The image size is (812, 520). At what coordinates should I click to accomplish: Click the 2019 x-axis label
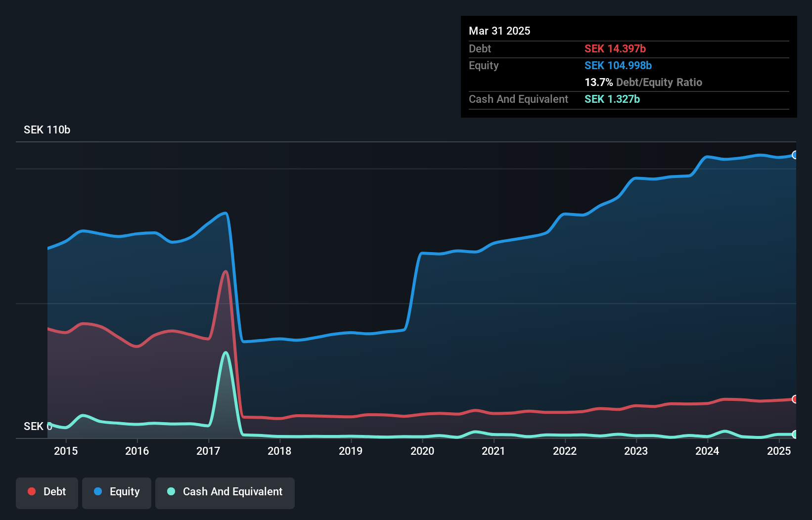click(351, 451)
